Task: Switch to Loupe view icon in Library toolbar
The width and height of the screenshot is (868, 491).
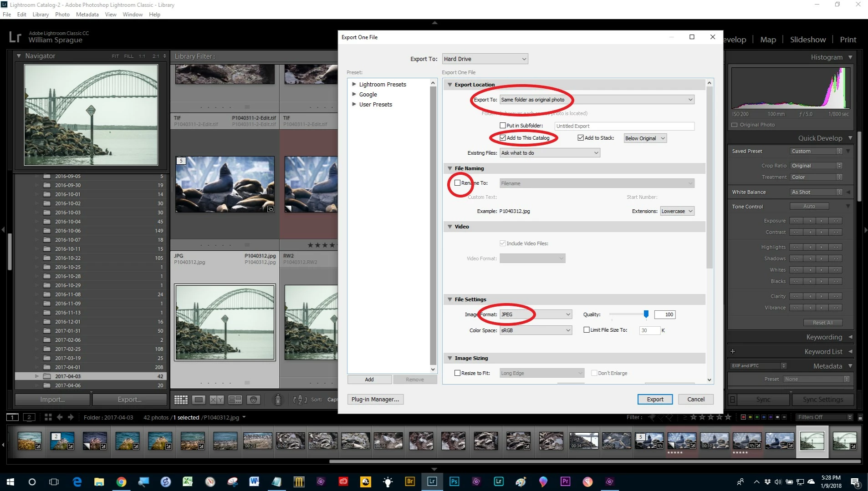Action: click(199, 400)
